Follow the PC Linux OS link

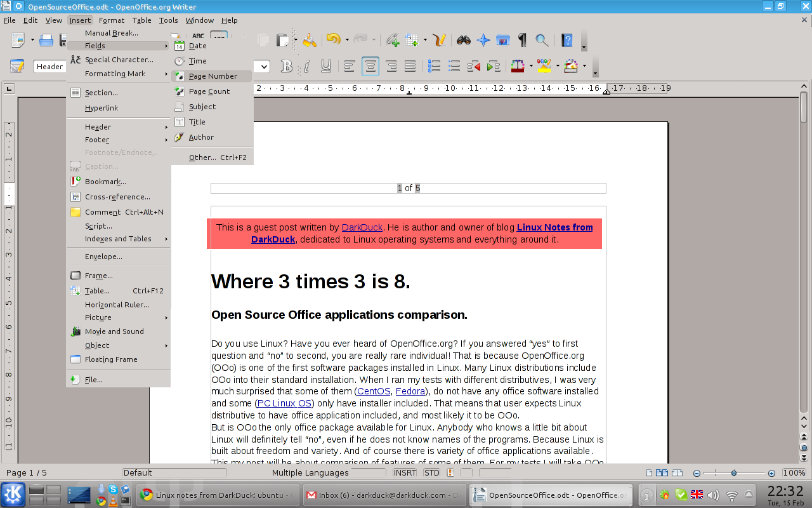285,403
